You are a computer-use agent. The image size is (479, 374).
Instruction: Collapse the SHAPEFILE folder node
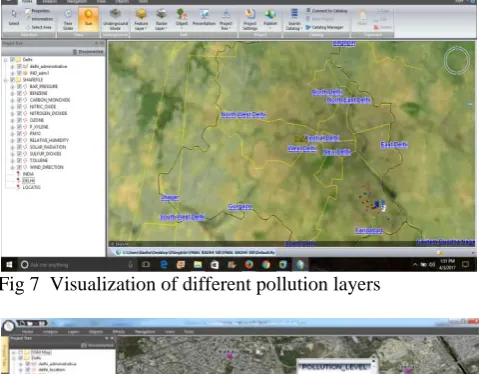pos(6,80)
